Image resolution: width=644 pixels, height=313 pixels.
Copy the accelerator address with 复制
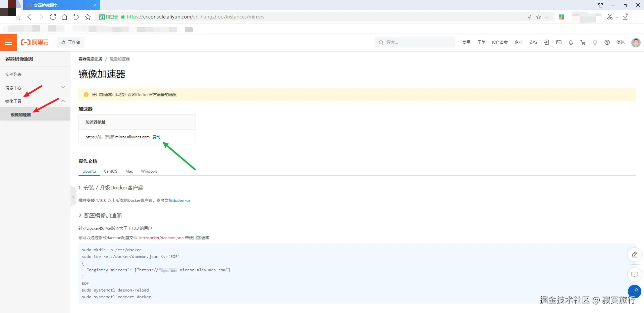[156, 137]
